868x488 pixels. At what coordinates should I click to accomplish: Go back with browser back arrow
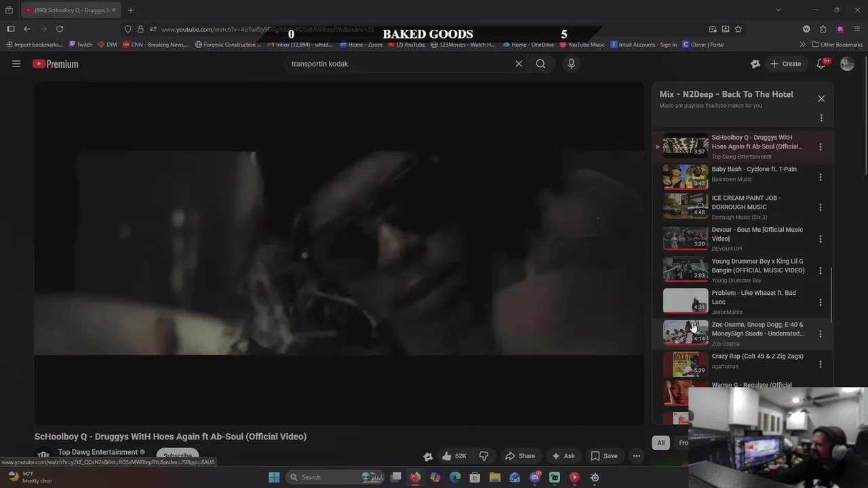coord(27,29)
